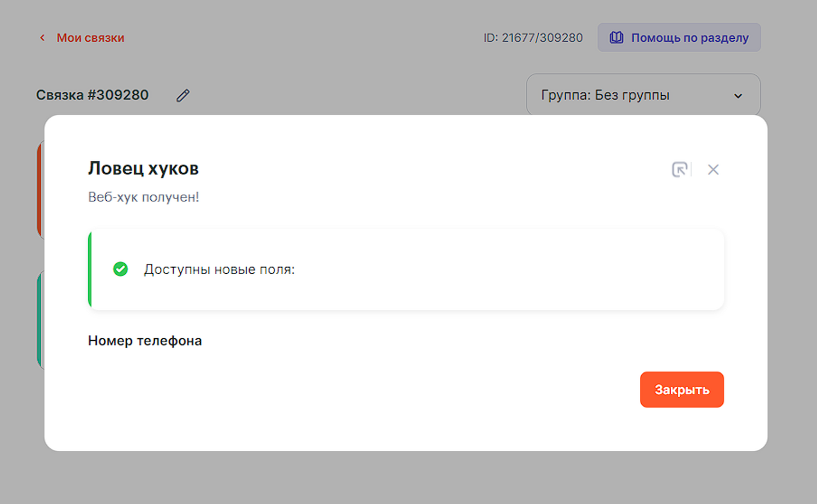Image resolution: width=817 pixels, height=504 pixels.
Task: Select the Номер телефона field
Action: click(145, 341)
